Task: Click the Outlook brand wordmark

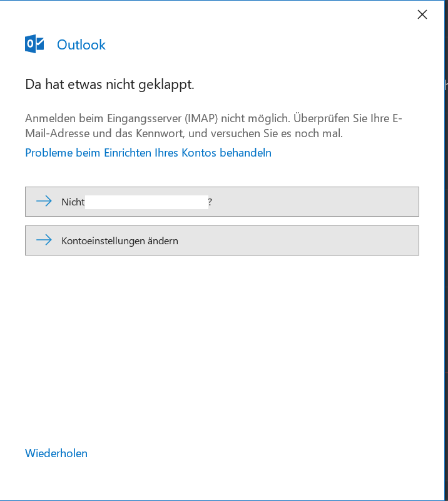Action: [81, 44]
